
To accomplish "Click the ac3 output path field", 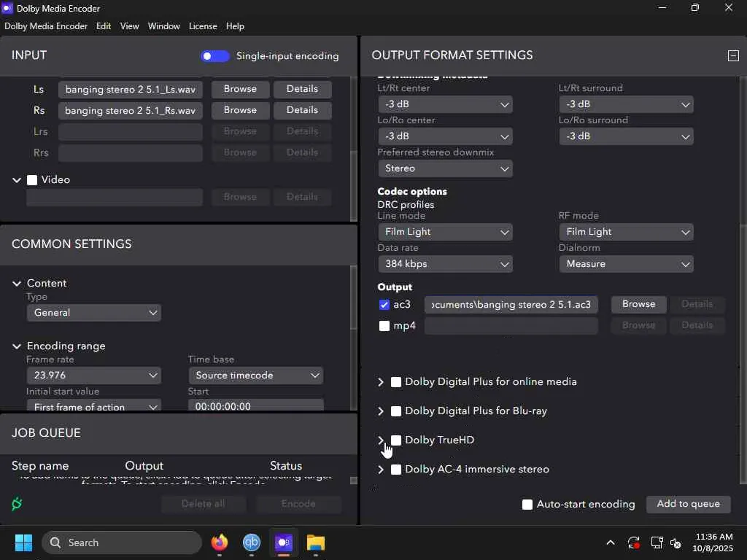I will 511,305.
